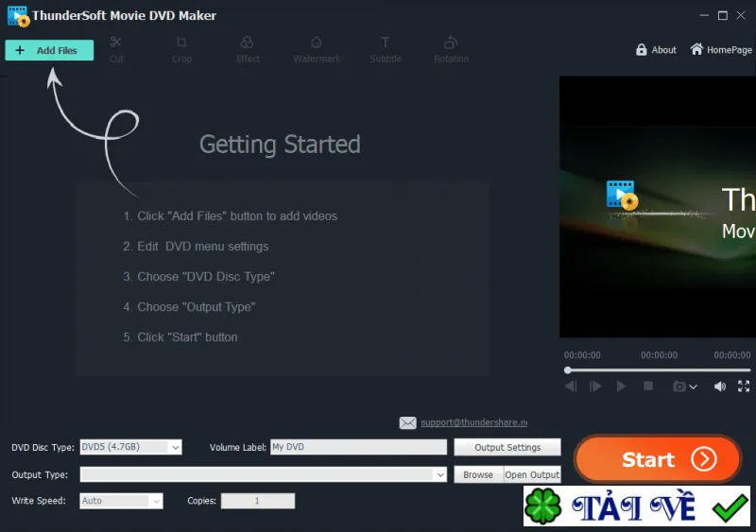756x532 pixels.
Task: Enter fullscreen preview mode
Action: (744, 386)
